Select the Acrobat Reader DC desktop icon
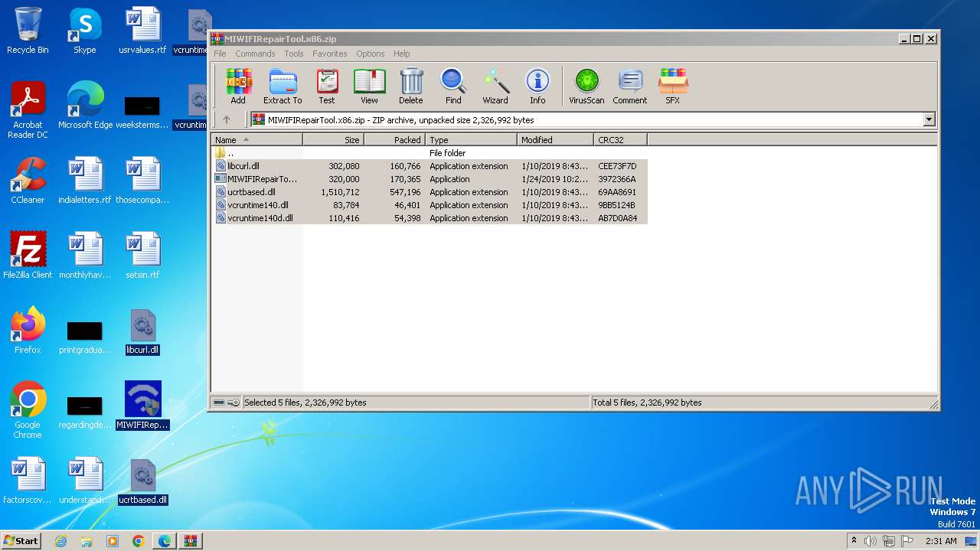Viewport: 980px width, 551px height. pos(28,111)
